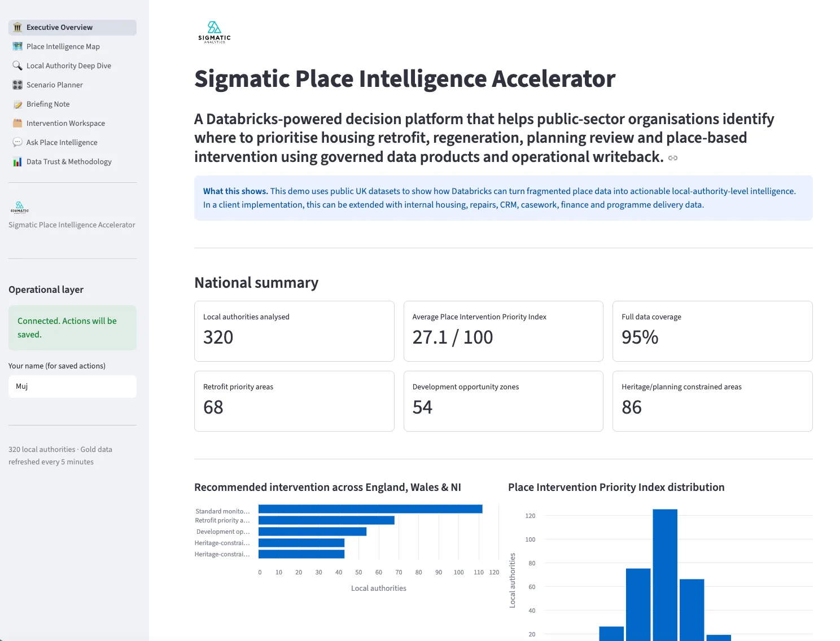Click the 'Your name' input field containing Muj

pos(72,387)
